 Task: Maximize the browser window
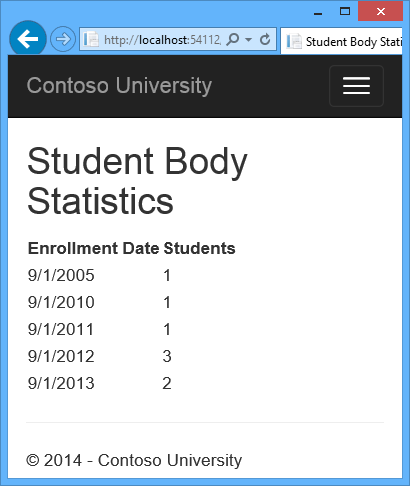pyautogui.click(x=345, y=11)
